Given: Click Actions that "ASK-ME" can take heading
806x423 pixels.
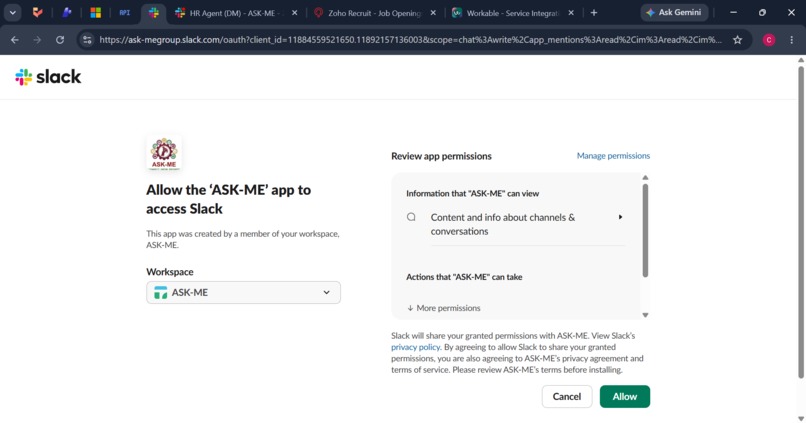Looking at the screenshot, I should coord(464,277).
